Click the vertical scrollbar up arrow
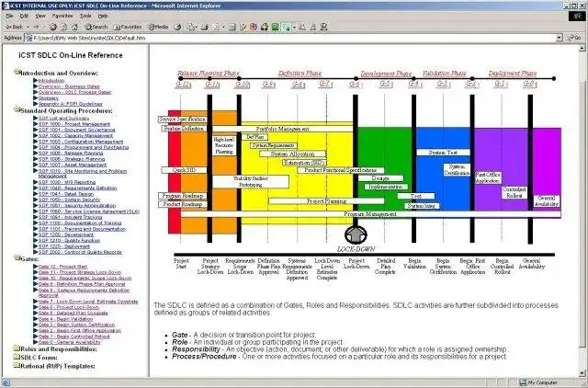 (582, 48)
